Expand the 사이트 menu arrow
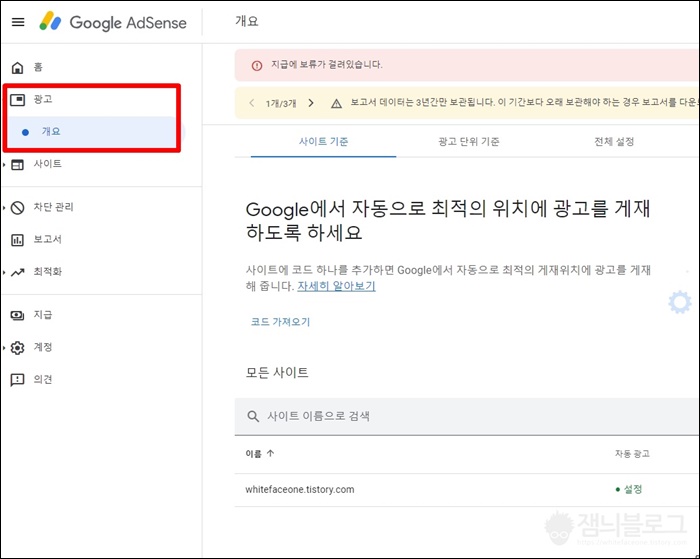Image resolution: width=700 pixels, height=559 pixels. pos(4,165)
